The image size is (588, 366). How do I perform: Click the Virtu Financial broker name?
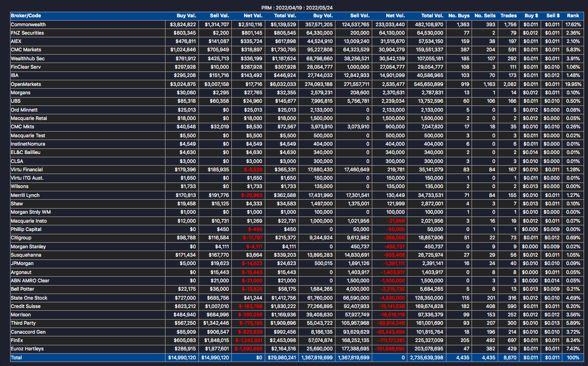[27, 170]
